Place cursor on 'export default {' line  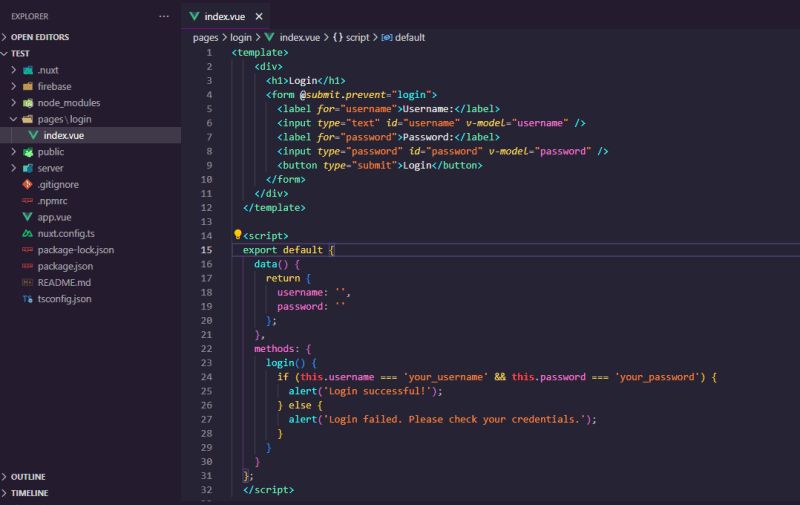pos(288,250)
